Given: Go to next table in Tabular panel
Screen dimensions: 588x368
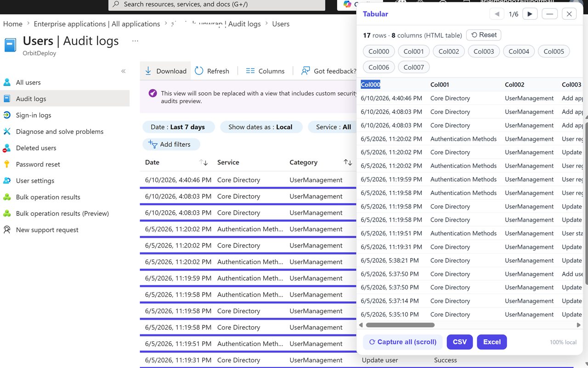Looking at the screenshot, I should point(530,14).
